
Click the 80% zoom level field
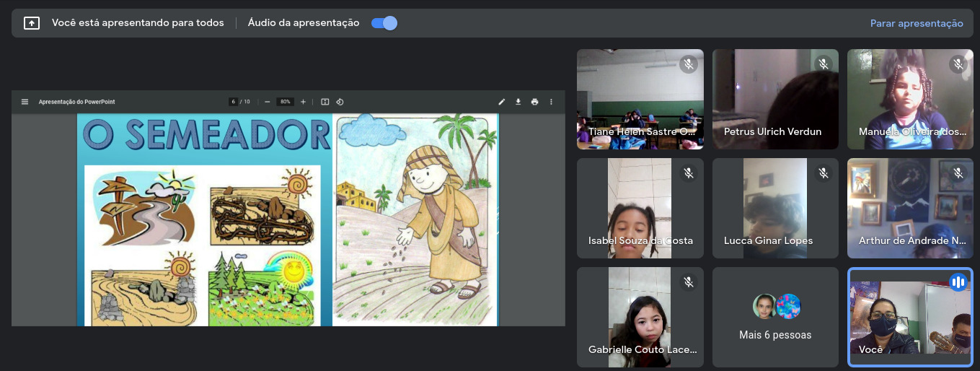(x=286, y=102)
